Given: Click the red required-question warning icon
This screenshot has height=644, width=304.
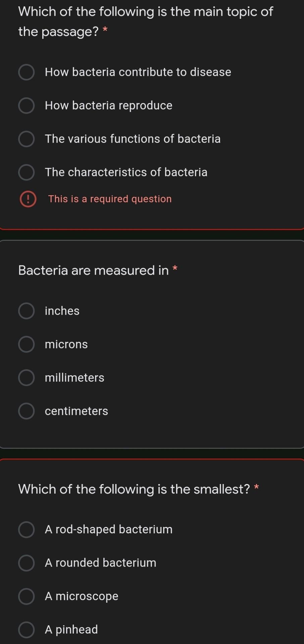Looking at the screenshot, I should point(28,199).
